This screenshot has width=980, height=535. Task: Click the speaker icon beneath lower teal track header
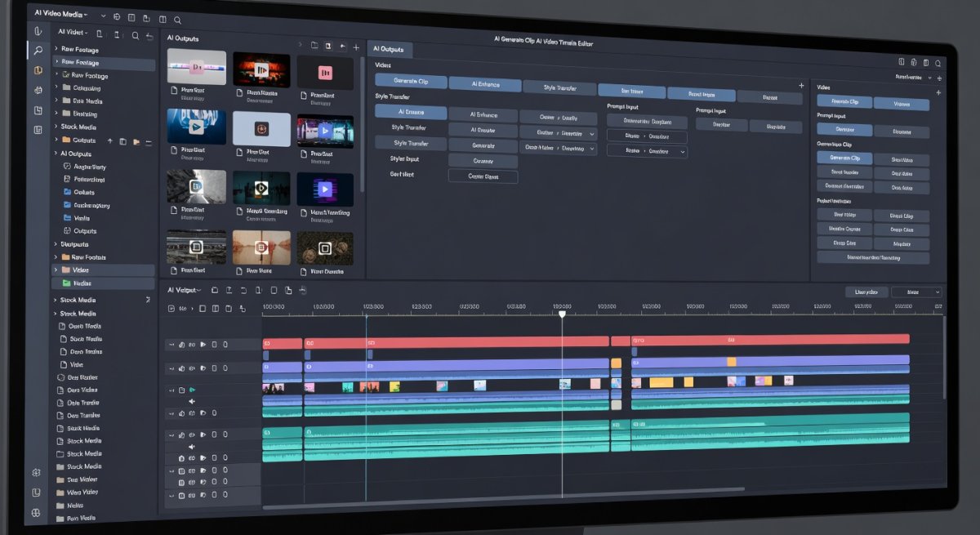(x=192, y=447)
